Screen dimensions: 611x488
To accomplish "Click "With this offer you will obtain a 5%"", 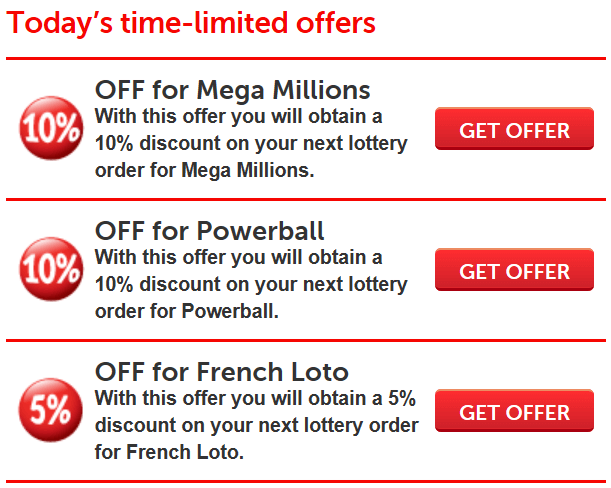I will 256,399.
